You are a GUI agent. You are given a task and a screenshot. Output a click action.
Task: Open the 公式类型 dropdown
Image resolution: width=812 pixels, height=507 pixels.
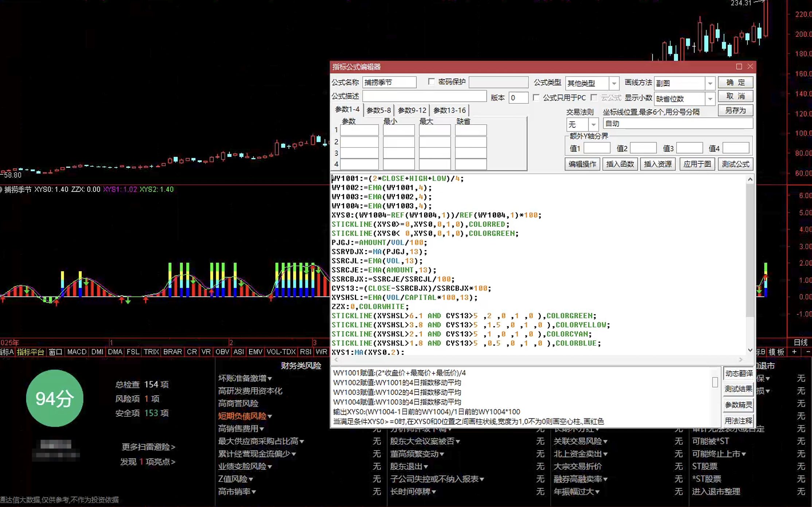tap(614, 83)
